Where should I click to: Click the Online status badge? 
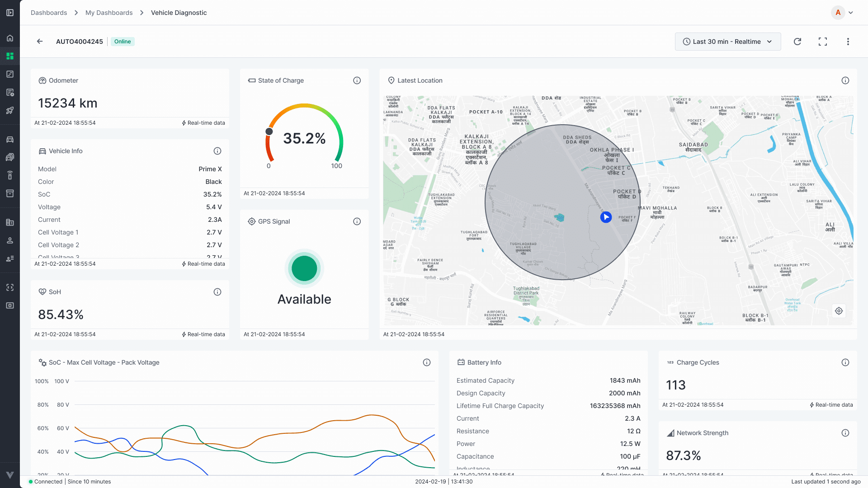click(x=123, y=42)
